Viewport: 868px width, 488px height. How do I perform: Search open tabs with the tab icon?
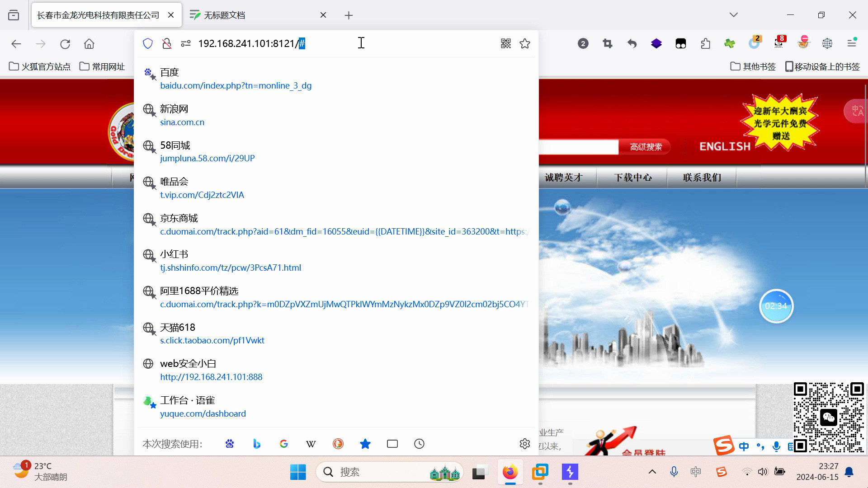pos(392,444)
